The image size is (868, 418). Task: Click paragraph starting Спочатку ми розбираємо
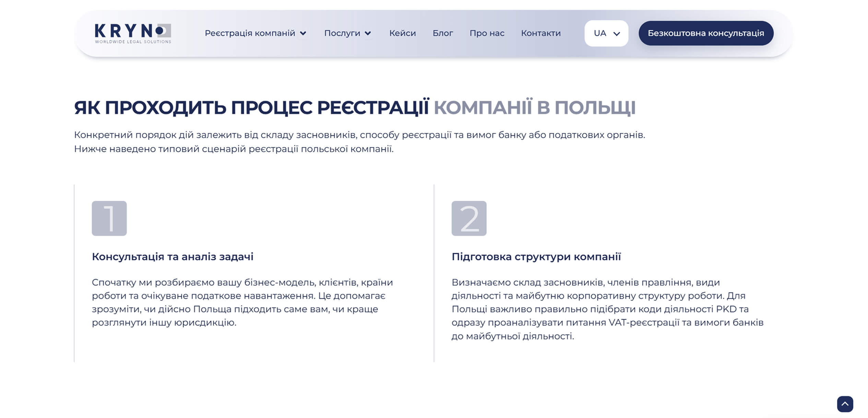242,302
